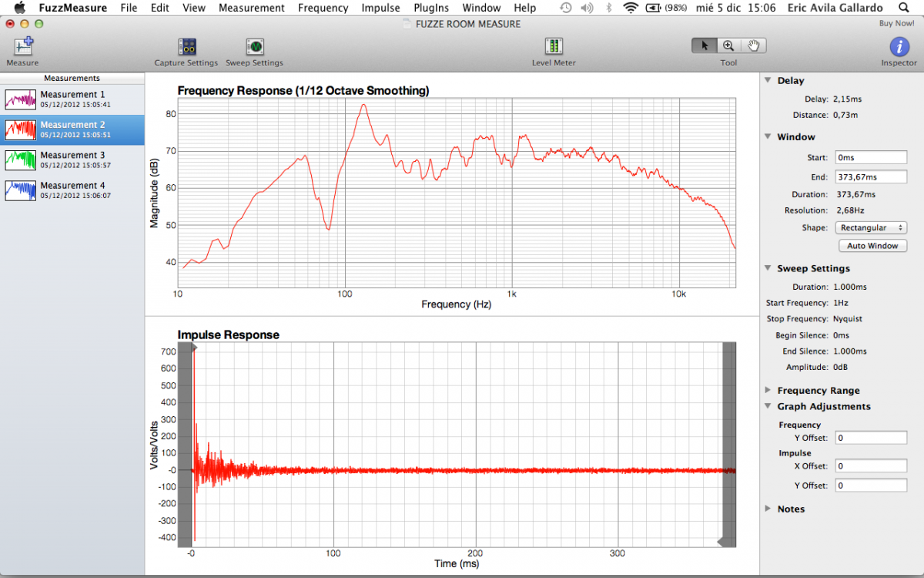The height and width of the screenshot is (578, 924).
Task: Click the Impulse X Offset field
Action: pyautogui.click(x=871, y=466)
